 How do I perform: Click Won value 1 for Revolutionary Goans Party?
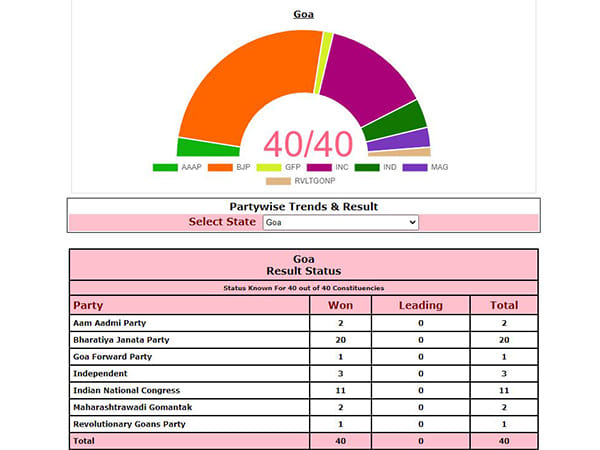pyautogui.click(x=341, y=424)
